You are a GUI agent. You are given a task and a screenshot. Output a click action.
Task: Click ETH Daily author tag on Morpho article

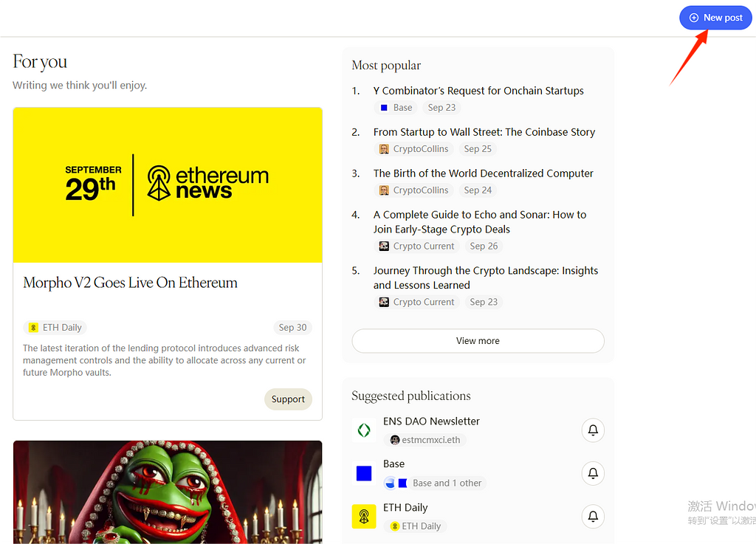pyautogui.click(x=55, y=328)
